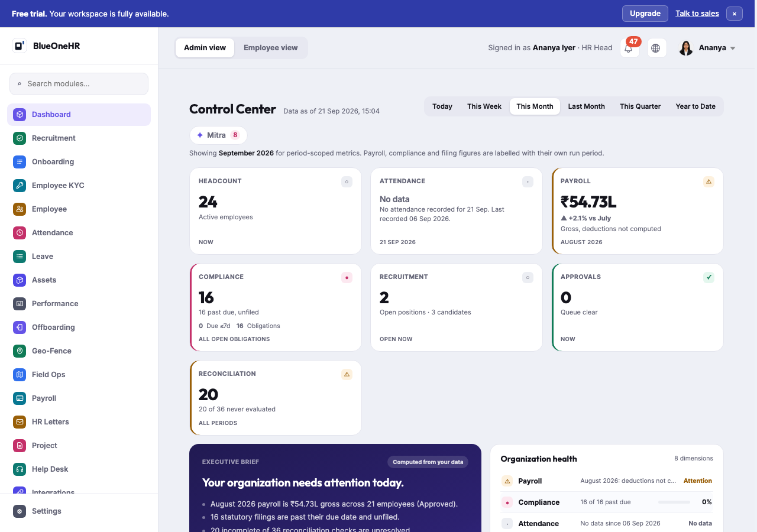757x532 pixels.
Task: Click the Payroll card warning icon
Action: tap(709, 181)
